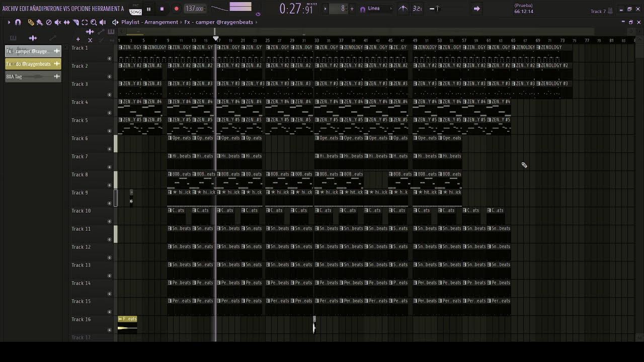This screenshot has height=362, width=644.
Task: Click the playlist vertical scrollbar
Action: point(639,50)
